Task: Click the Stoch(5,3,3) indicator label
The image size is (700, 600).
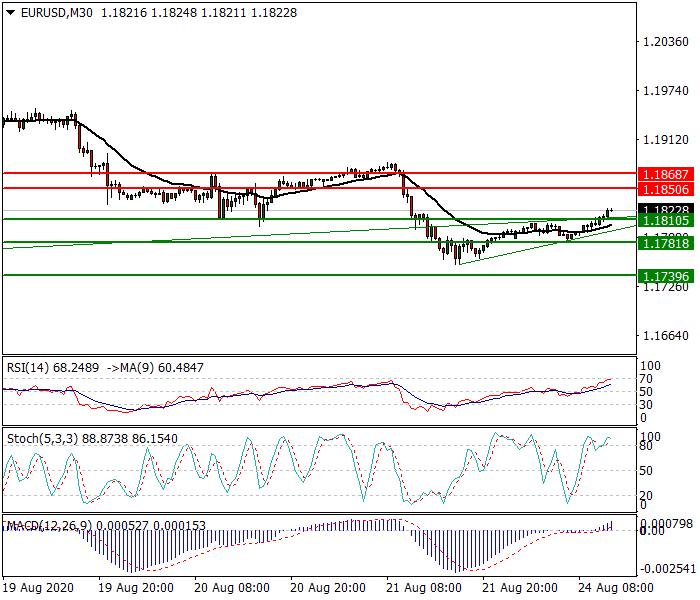Action: click(x=92, y=439)
